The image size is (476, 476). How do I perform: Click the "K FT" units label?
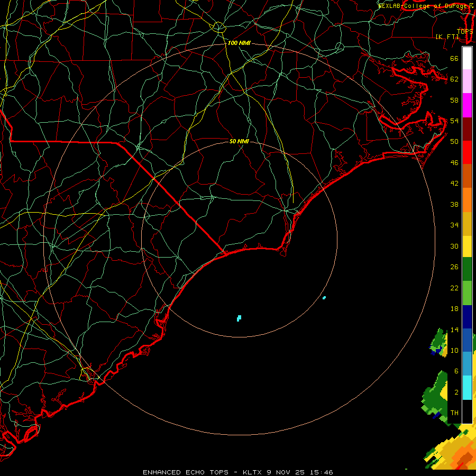tap(447, 36)
